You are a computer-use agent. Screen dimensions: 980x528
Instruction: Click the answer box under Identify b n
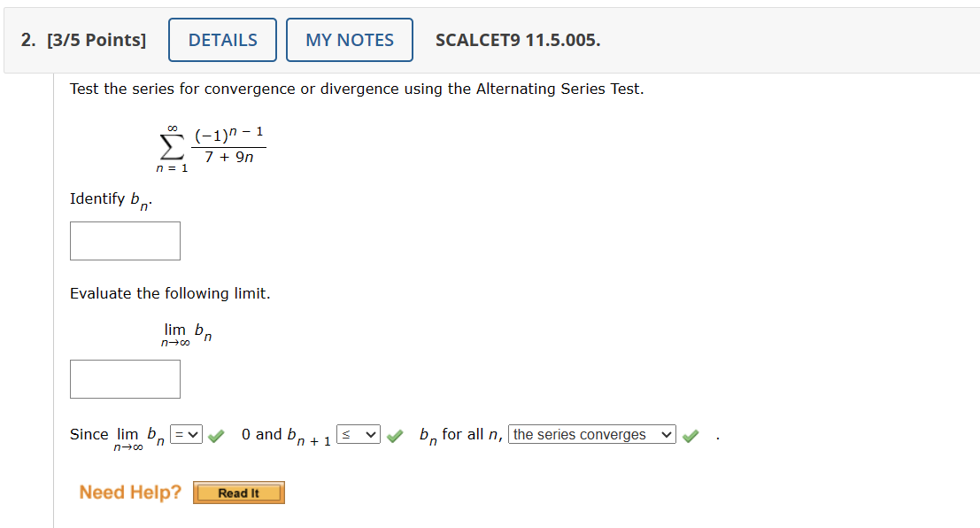click(125, 240)
